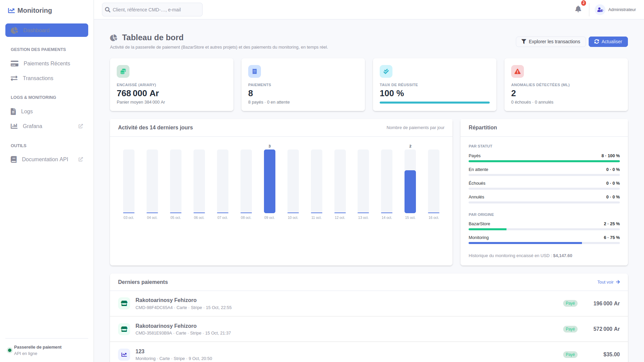This screenshot has width=644, height=362.
Task: Click the double-check icon on Taux de réussite card
Action: pyautogui.click(x=386, y=71)
